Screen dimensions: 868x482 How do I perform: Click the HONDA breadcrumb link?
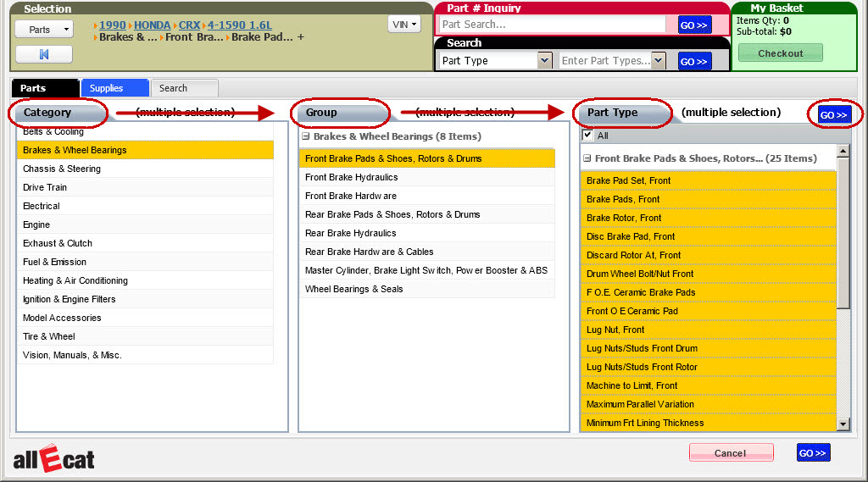(x=152, y=25)
